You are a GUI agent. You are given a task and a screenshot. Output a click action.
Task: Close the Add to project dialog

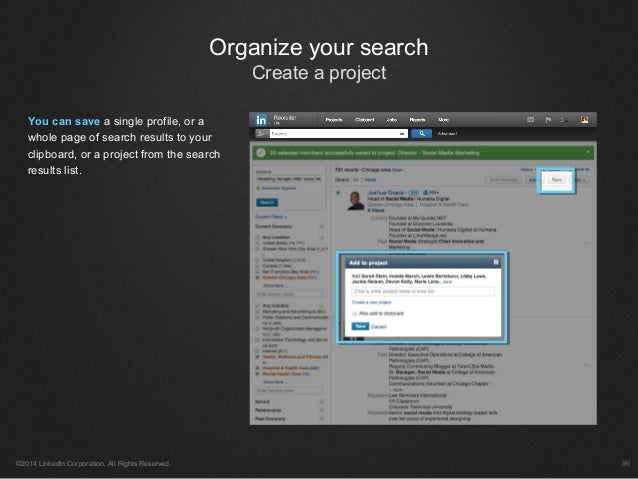pos(496,262)
